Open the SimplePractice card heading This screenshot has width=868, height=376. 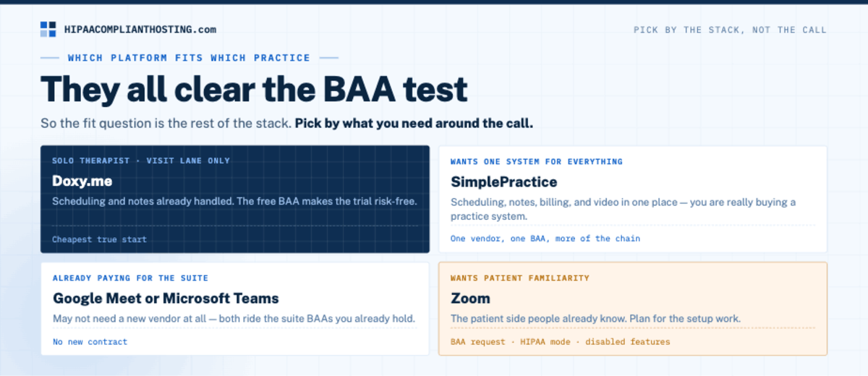tap(503, 181)
